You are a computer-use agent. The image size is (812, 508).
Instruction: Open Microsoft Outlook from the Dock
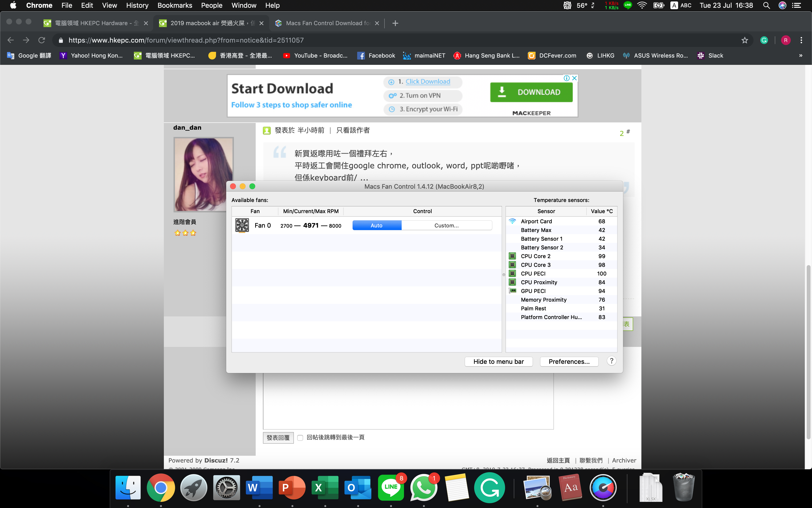tap(358, 487)
